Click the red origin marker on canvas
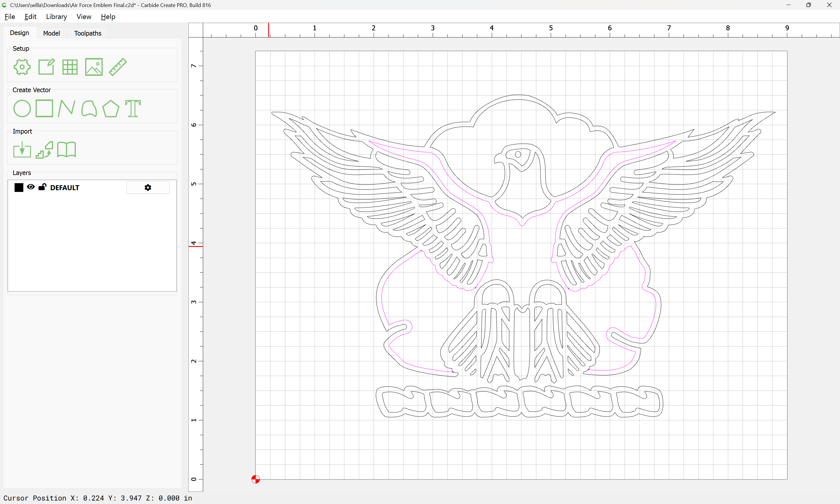840x504 pixels. (x=256, y=479)
